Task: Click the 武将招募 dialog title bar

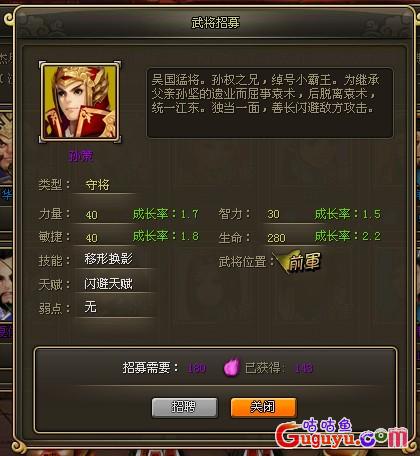Action: tap(215, 23)
